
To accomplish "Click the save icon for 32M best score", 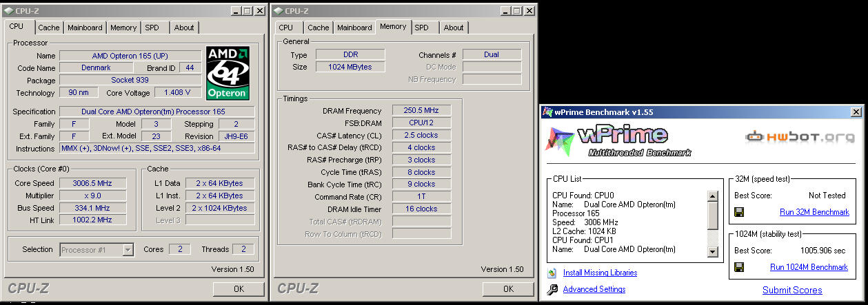I will point(739,212).
